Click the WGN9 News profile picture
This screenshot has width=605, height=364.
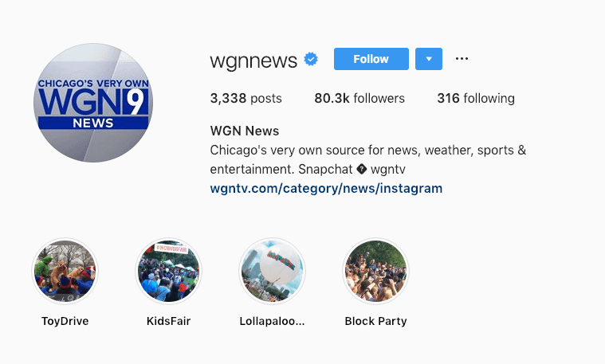pos(93,103)
